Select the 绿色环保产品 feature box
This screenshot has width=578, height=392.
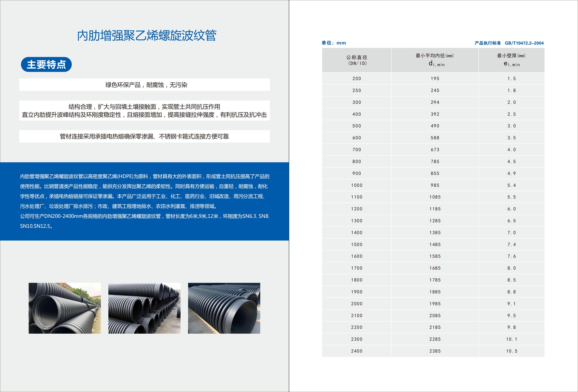[144, 85]
